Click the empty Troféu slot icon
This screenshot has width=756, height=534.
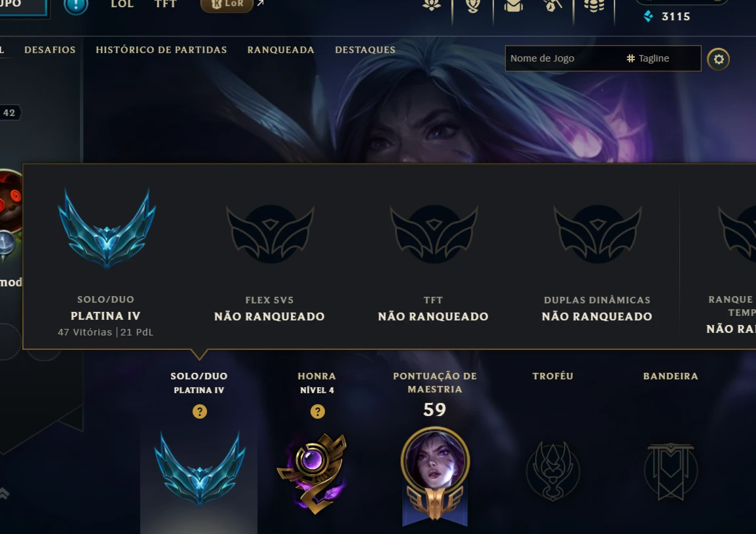coord(552,471)
